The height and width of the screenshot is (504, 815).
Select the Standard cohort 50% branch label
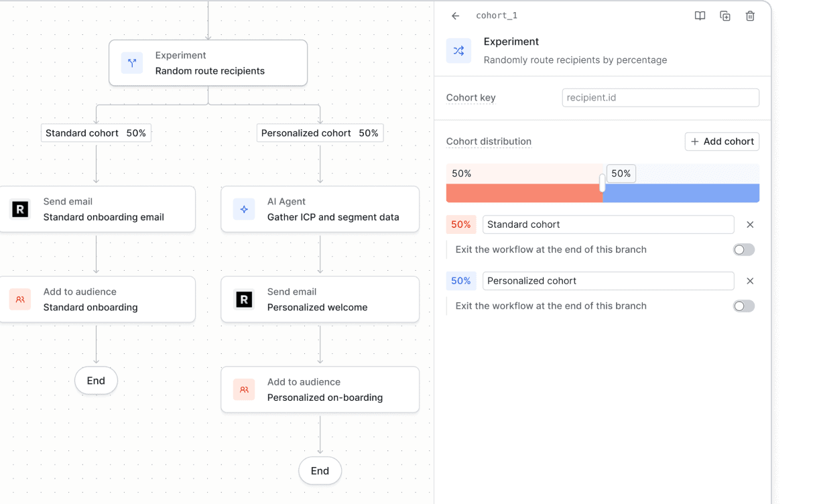pyautogui.click(x=96, y=133)
